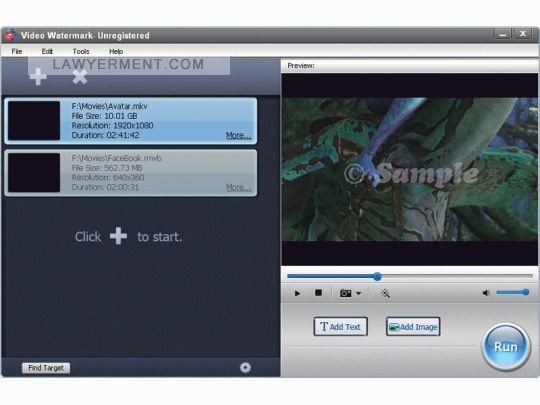Open the File menu
540x405 pixels.
(17, 51)
